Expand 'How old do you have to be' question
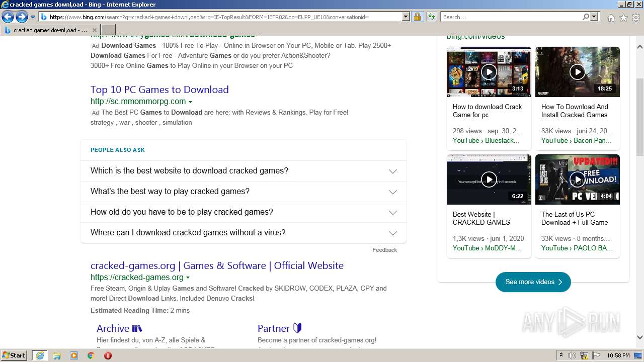Screen dimensions: 644x362 tap(244, 212)
